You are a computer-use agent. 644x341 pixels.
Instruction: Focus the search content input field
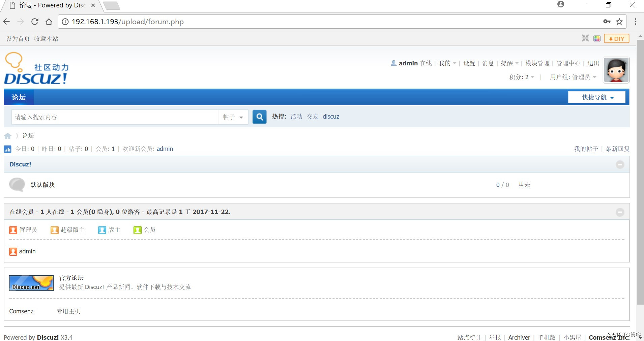click(x=115, y=117)
